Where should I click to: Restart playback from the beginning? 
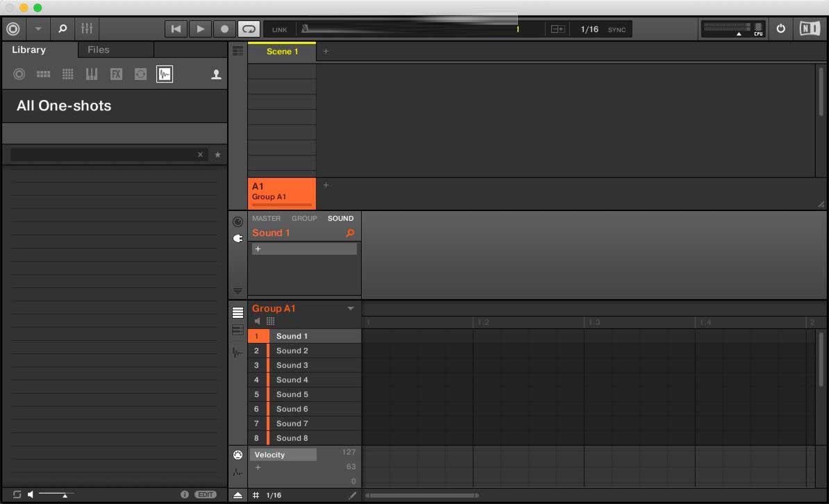pyautogui.click(x=176, y=29)
